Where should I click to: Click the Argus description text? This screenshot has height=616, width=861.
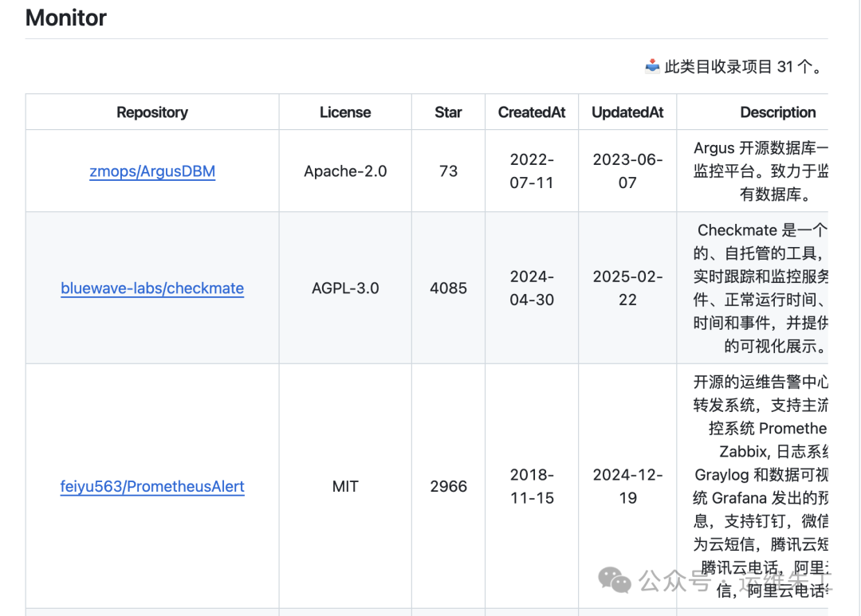point(761,171)
